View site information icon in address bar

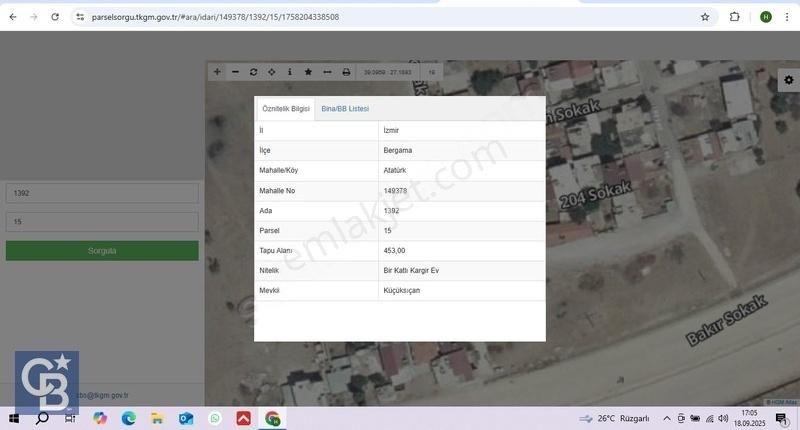pyautogui.click(x=80, y=17)
